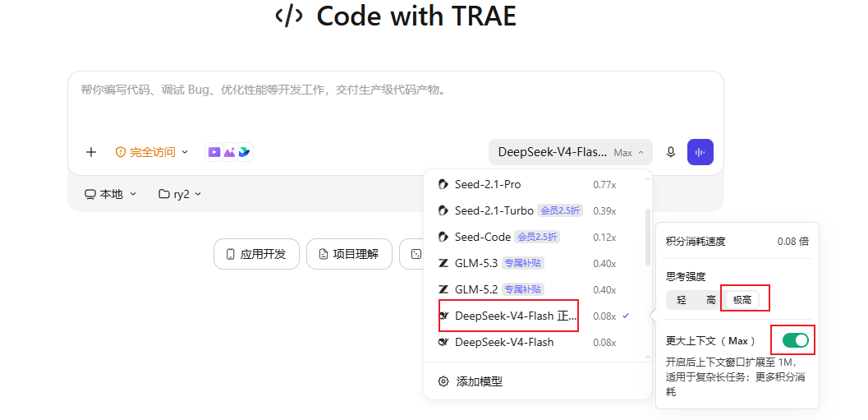Viewport: 868px width, 420px height.
Task: Click the purple video skill icon
Action: tap(214, 152)
